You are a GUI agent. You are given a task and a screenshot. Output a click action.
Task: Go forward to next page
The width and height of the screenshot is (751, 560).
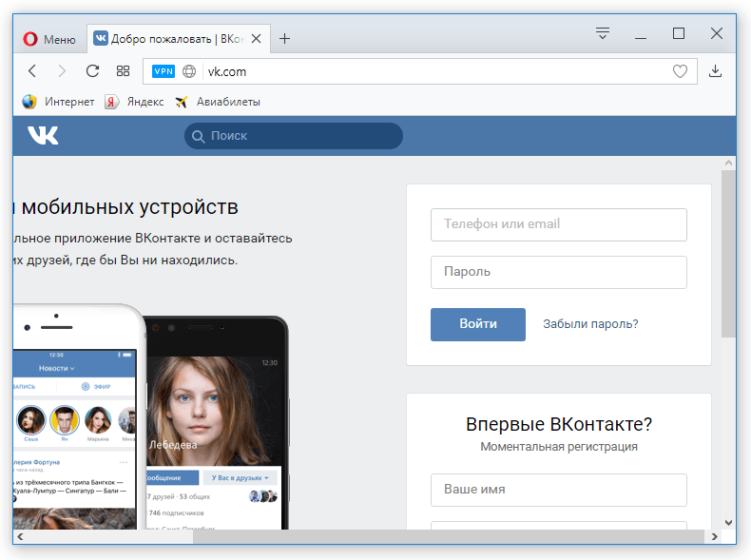coord(62,71)
